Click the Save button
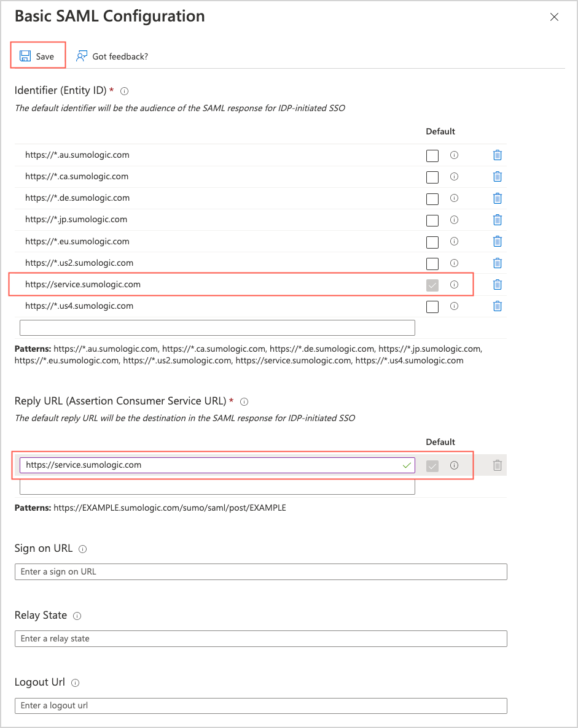Screen dimensions: 578x728 click(37, 56)
